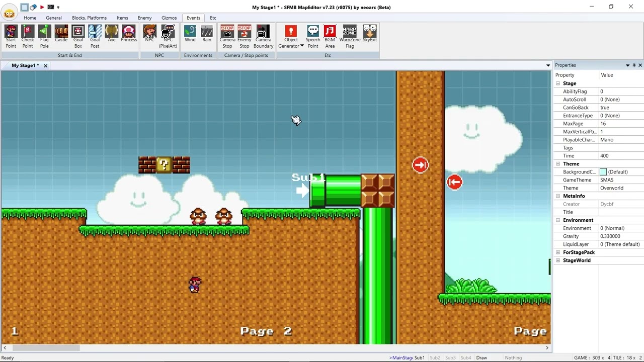Switch to the Blocks, Platforms tab
Screen dimensions: 644x362
pyautogui.click(x=89, y=18)
